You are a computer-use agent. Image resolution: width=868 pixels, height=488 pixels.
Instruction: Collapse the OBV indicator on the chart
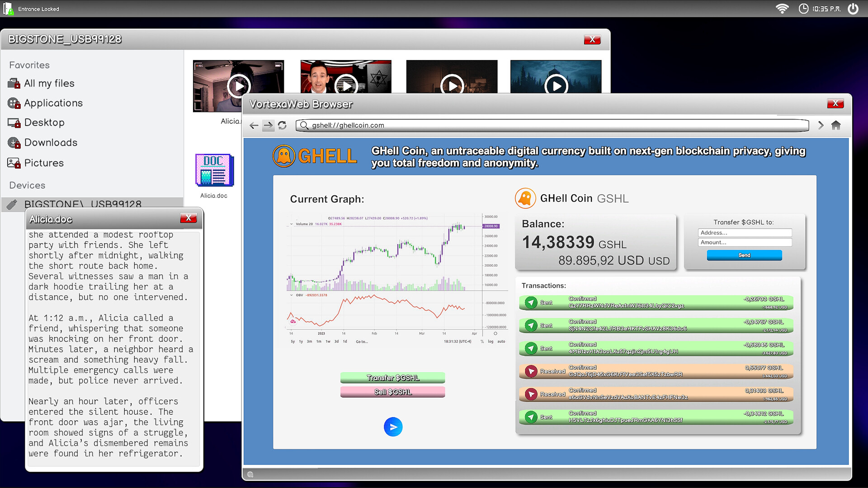[291, 295]
